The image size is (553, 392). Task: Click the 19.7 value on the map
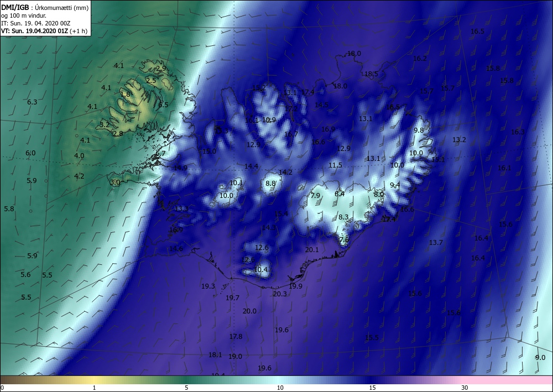[232, 298]
